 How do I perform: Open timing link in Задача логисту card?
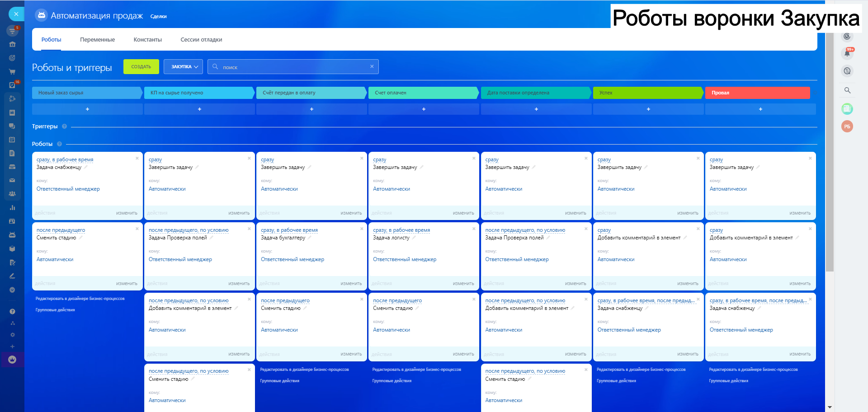401,230
